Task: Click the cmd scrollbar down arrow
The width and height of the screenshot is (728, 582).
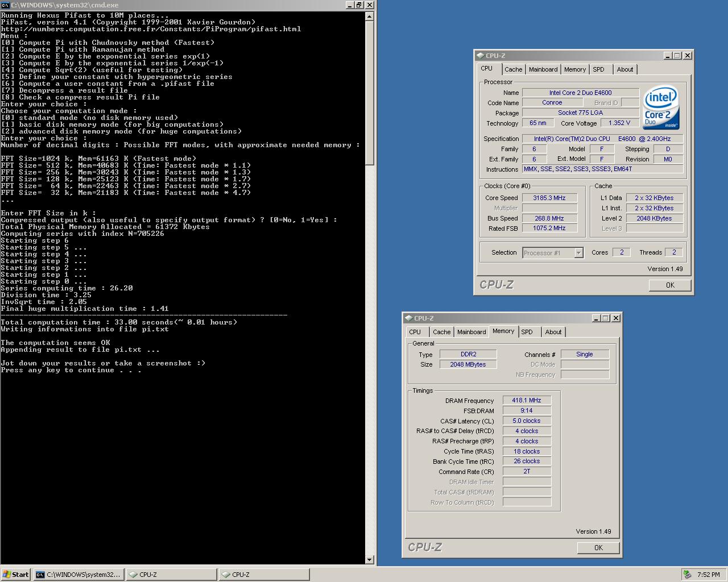Action: (x=369, y=560)
